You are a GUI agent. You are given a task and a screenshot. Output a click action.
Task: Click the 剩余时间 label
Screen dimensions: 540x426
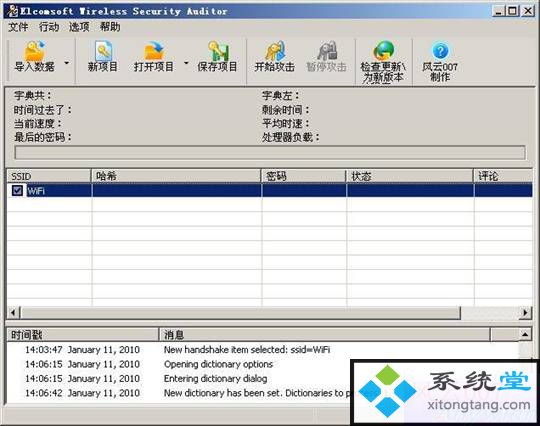coord(285,110)
